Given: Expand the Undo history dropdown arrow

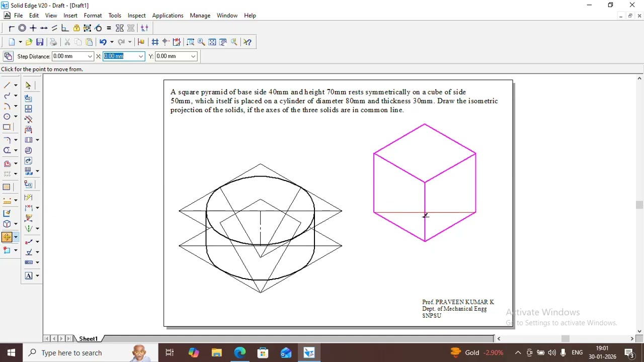Looking at the screenshot, I should tap(111, 42).
